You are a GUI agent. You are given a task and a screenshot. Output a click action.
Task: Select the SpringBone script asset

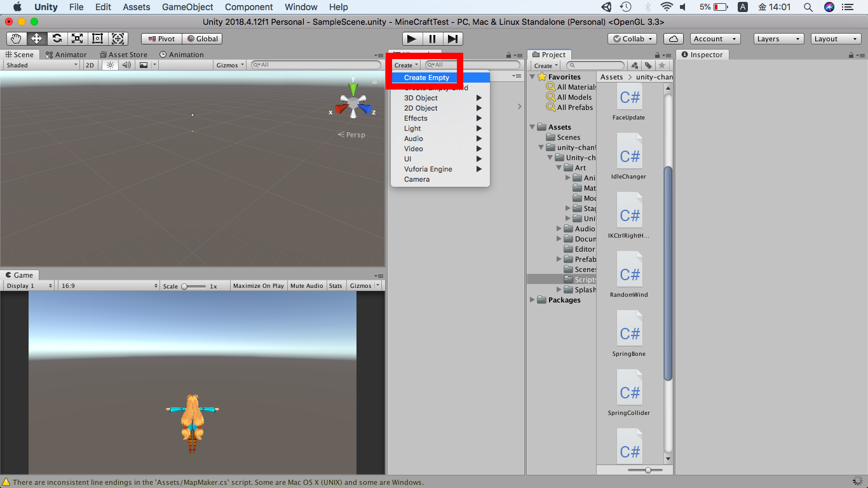coord(629,334)
